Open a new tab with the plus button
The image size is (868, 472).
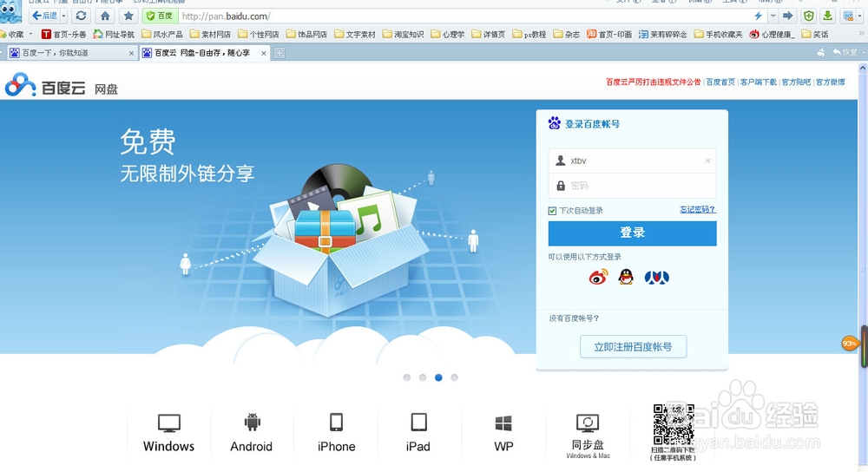click(x=279, y=53)
